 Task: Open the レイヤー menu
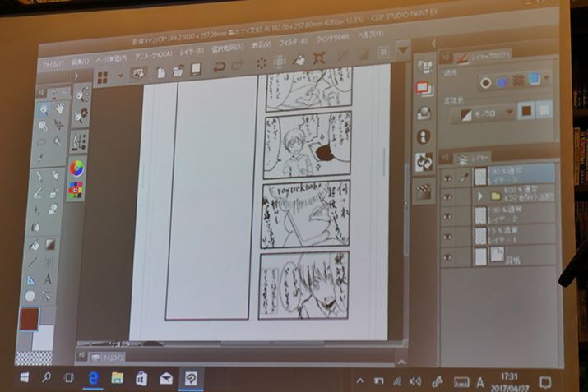tap(192, 52)
